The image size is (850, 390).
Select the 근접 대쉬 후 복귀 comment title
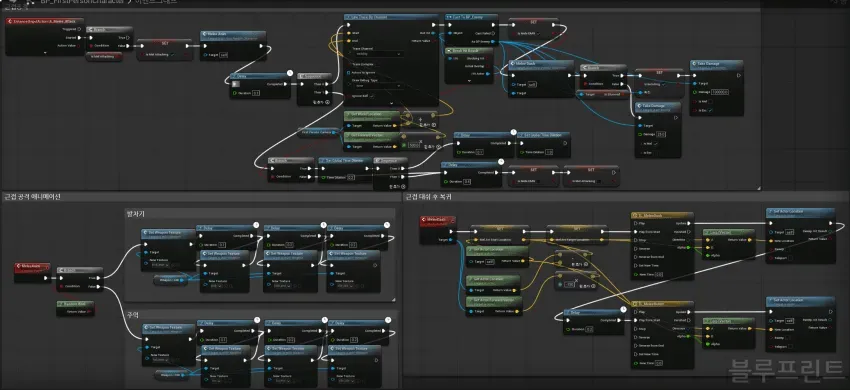[428, 197]
